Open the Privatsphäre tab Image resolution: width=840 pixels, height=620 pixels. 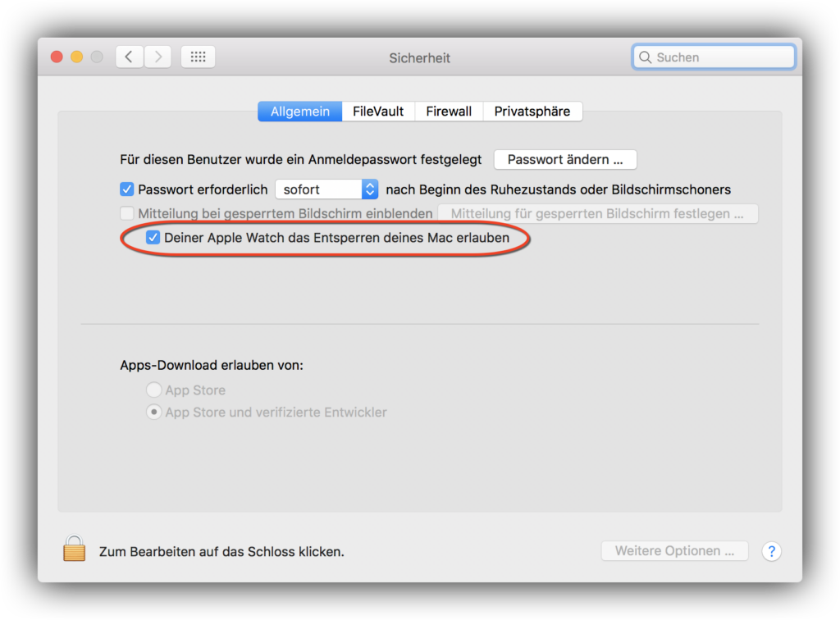point(532,112)
